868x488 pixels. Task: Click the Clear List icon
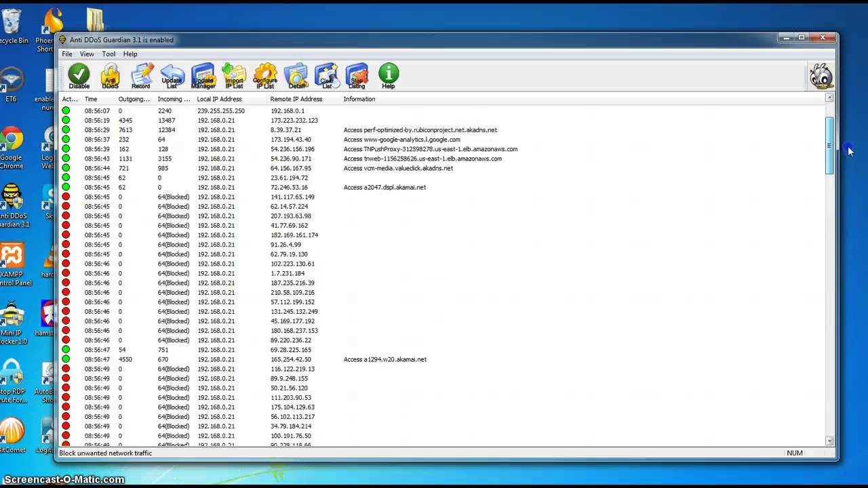point(327,76)
